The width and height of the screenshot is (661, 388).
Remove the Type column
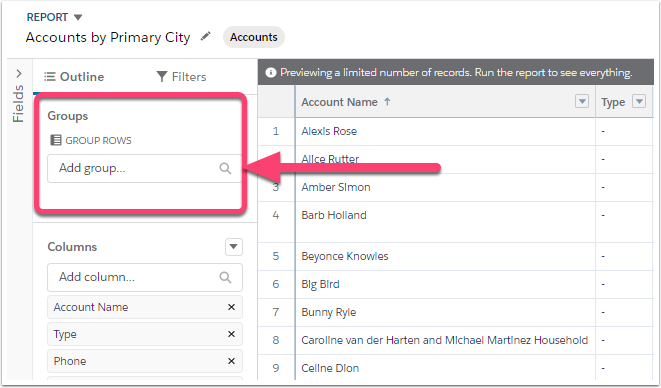[231, 334]
